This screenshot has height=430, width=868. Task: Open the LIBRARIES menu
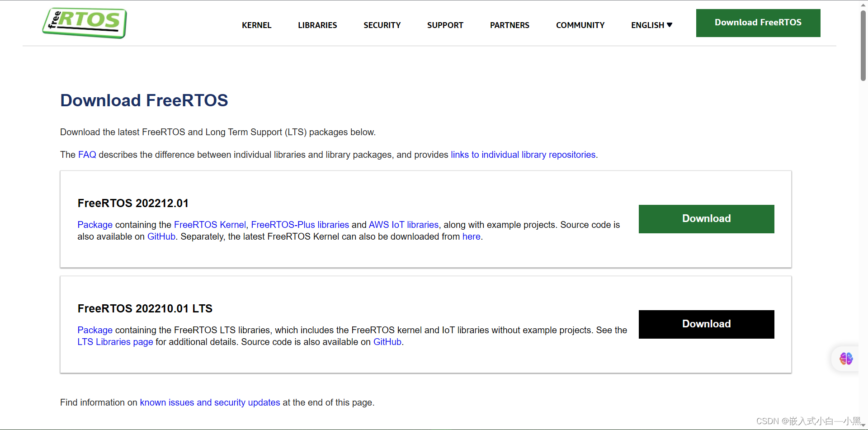tap(317, 25)
